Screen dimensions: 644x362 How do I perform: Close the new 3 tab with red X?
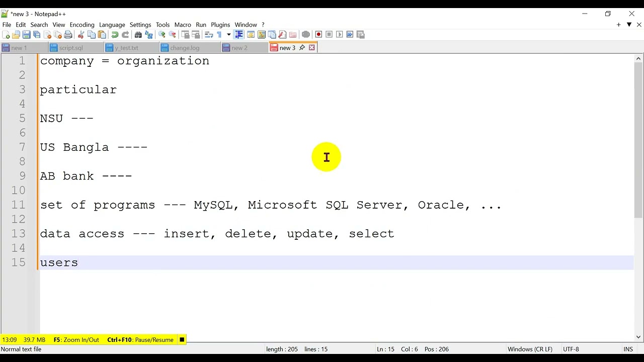point(312,47)
